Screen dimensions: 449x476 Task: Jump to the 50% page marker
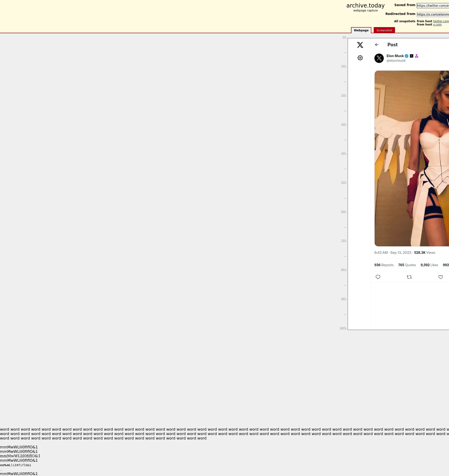point(344,182)
